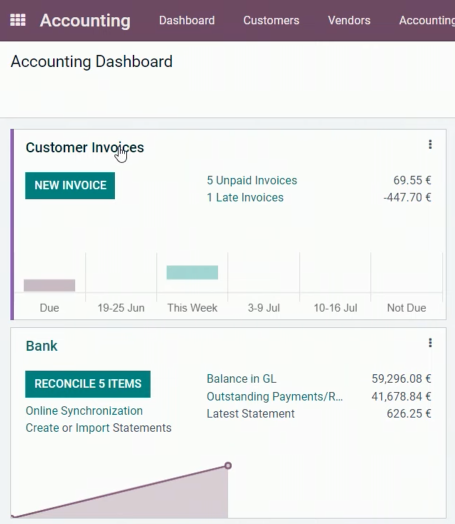Viewport: 455px width, 524px height.
Task: Open Customer Invoices card kebab menu
Action: tap(430, 144)
